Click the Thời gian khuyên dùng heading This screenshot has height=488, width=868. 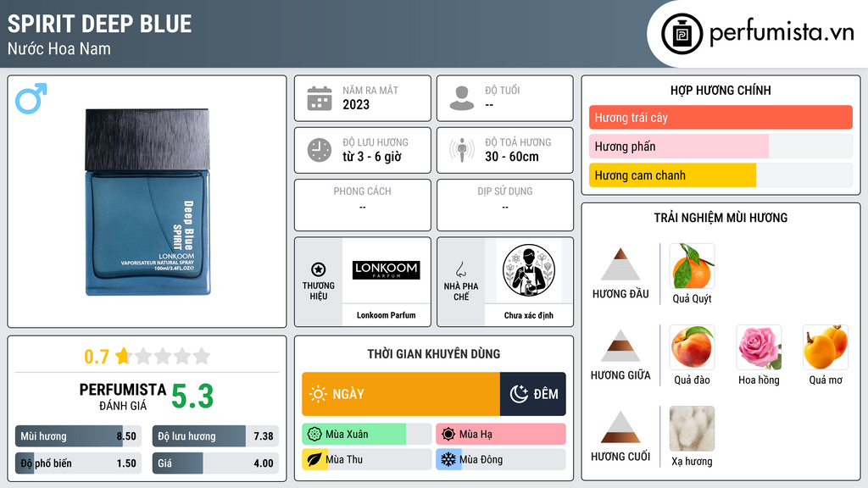coord(434,354)
